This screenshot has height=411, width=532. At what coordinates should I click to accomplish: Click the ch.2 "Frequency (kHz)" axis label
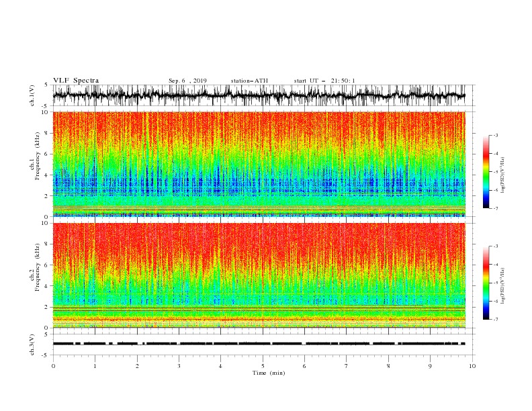[x=38, y=267]
